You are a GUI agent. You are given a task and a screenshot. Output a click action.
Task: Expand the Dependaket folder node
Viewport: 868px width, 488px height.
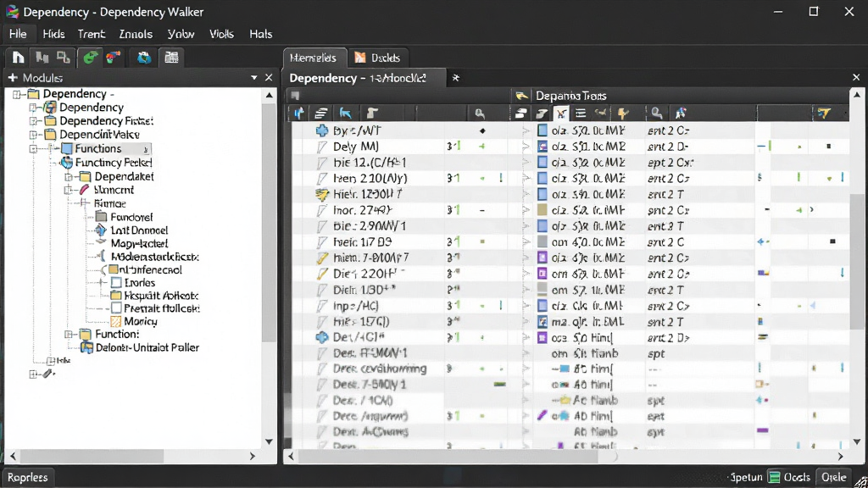68,176
